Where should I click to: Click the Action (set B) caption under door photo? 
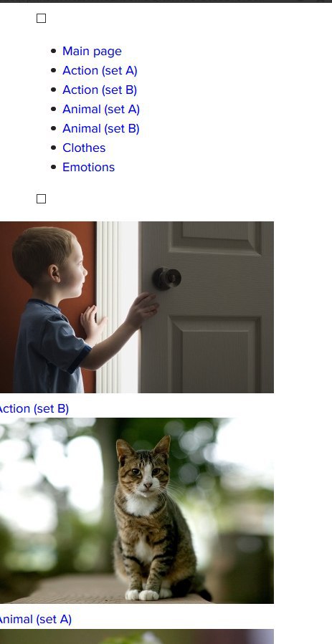click(34, 408)
